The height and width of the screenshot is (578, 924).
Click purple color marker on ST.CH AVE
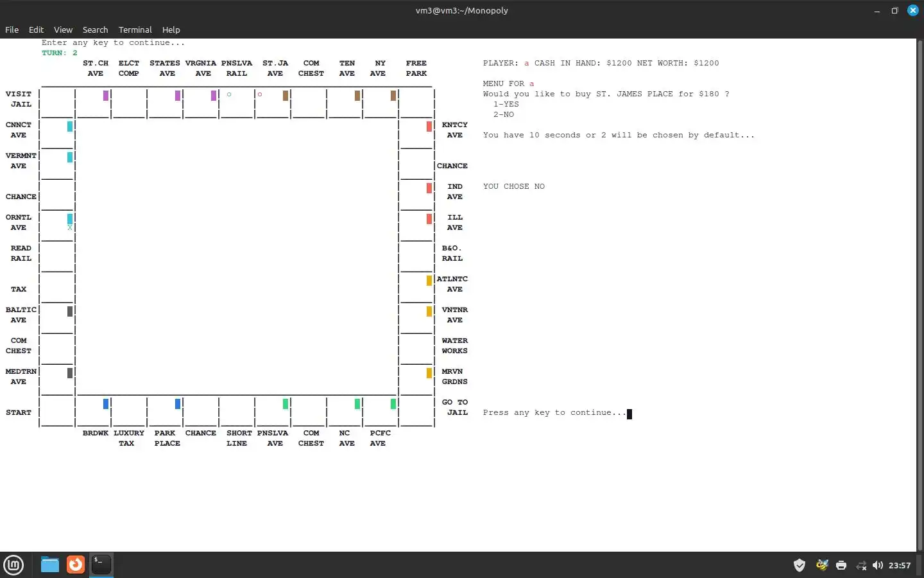(106, 96)
